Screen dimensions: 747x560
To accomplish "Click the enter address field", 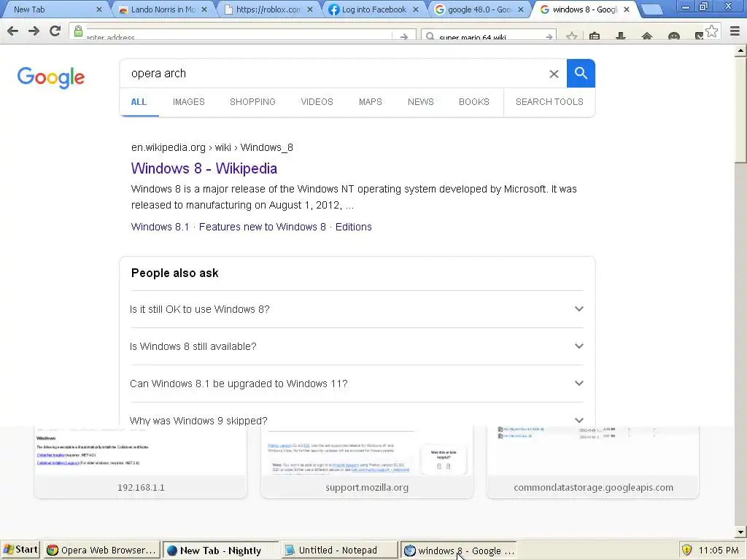I will (239, 36).
